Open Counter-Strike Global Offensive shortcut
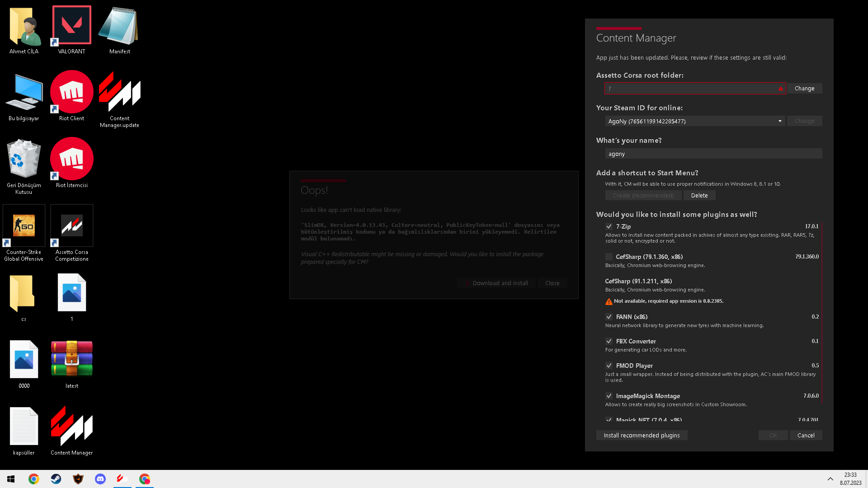868x488 pixels. coord(24,226)
